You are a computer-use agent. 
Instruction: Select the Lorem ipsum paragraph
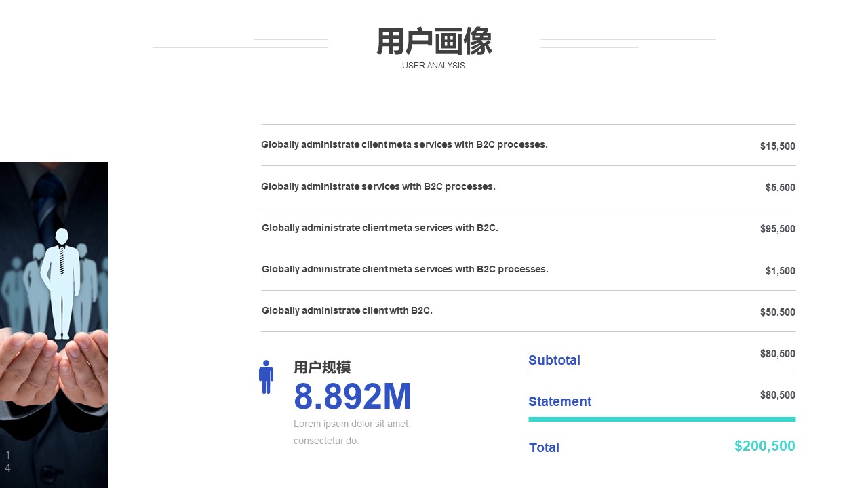pos(352,432)
